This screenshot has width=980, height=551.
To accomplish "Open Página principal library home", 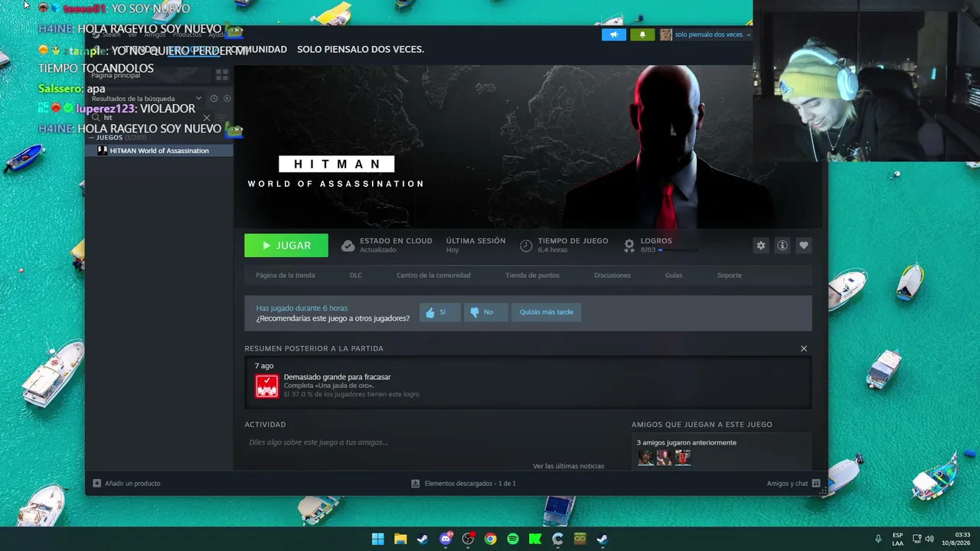I will coord(116,75).
